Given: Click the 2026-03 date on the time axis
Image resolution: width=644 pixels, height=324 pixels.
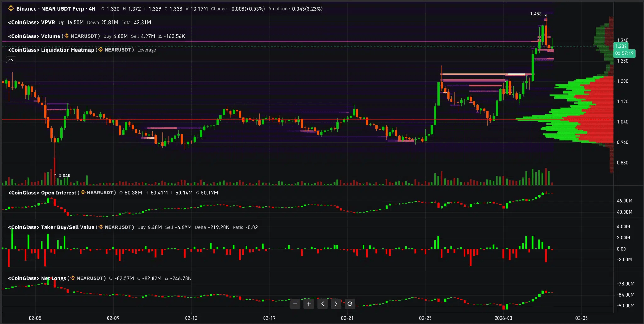Looking at the screenshot, I should pyautogui.click(x=503, y=318).
